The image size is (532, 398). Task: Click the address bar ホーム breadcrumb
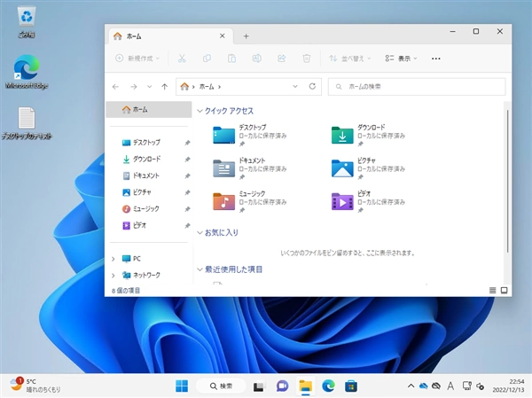207,87
